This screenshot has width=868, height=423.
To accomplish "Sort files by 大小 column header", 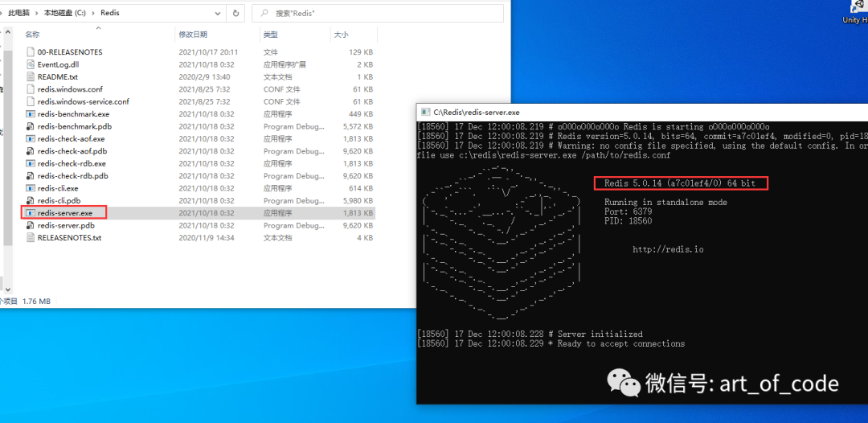I will [341, 35].
